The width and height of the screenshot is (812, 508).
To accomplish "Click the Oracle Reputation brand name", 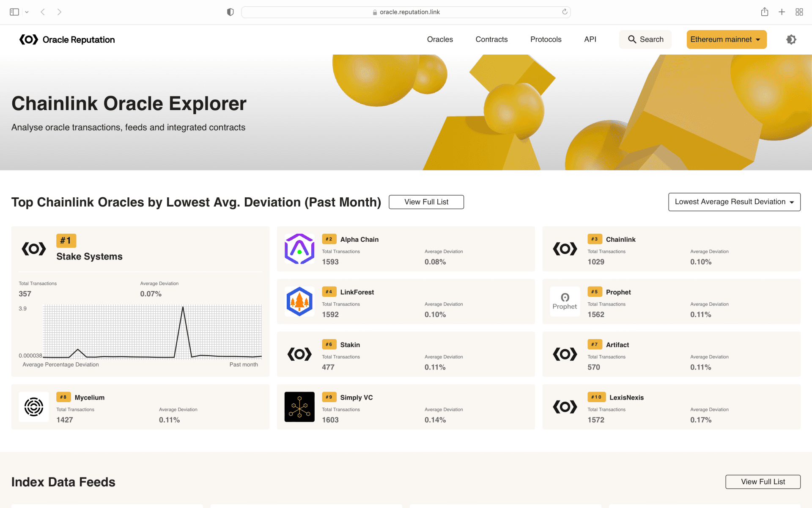I will pyautogui.click(x=79, y=40).
